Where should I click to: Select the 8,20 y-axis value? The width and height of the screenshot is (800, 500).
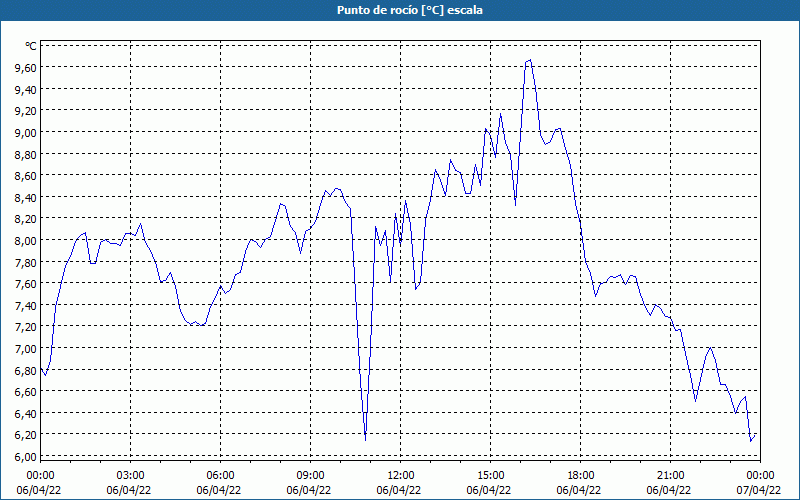[26, 219]
